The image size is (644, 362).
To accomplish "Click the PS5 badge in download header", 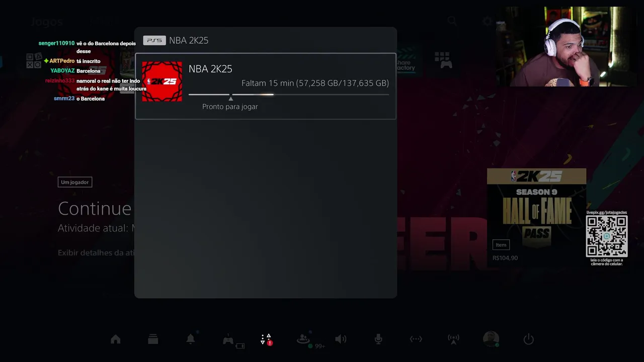I will pos(154,40).
